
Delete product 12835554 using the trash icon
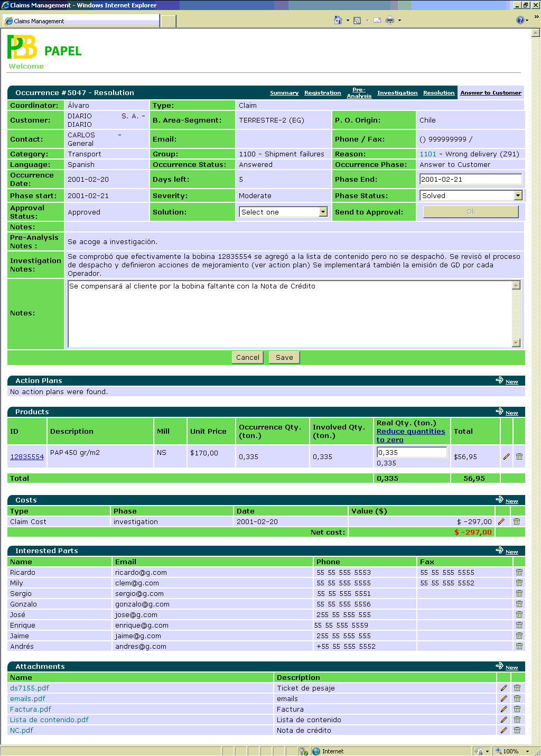coord(519,456)
